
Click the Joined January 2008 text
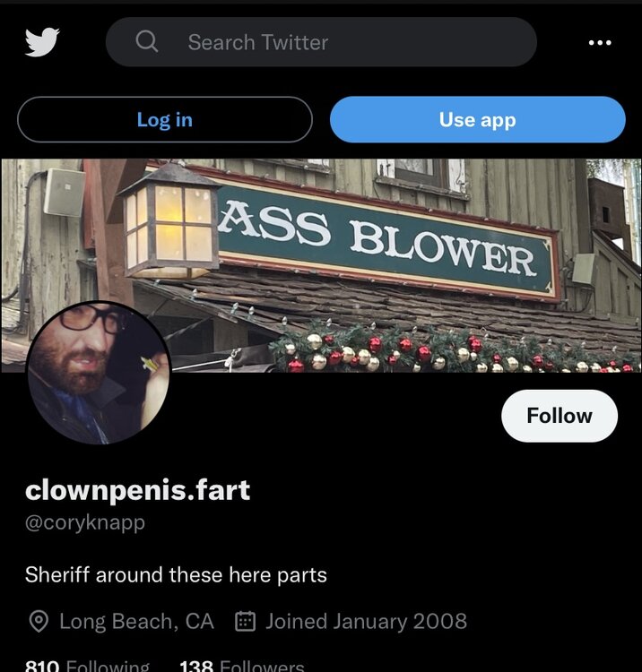[366, 621]
